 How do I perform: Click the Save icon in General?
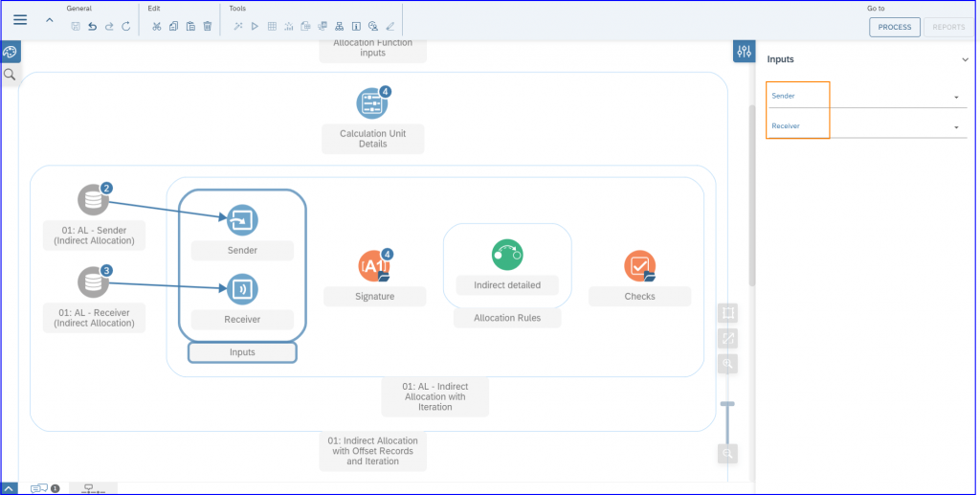[x=76, y=26]
